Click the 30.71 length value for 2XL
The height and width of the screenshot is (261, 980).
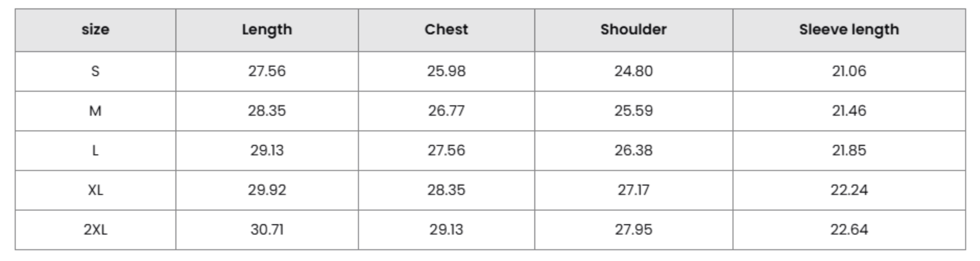[267, 230]
